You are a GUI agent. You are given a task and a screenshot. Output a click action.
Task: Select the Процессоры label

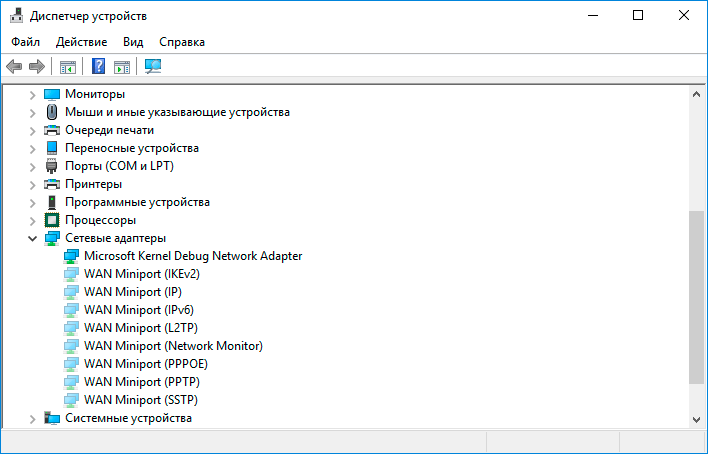100,220
